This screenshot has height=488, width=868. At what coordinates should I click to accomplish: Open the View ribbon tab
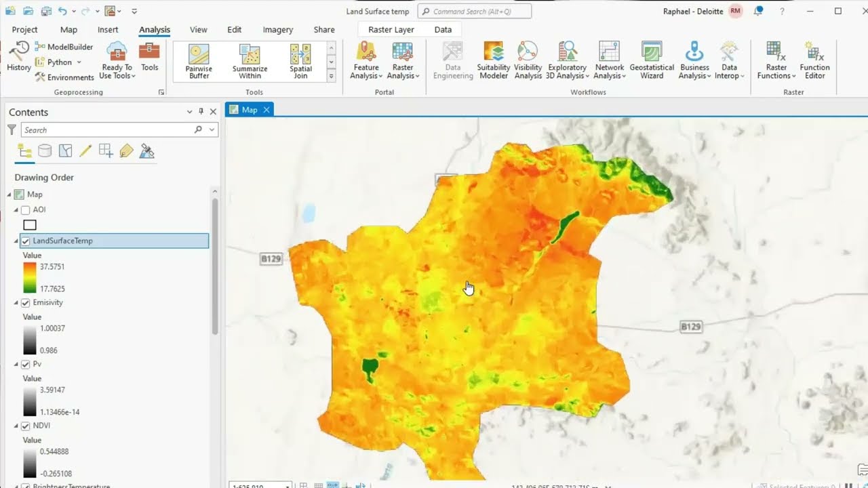pos(199,30)
